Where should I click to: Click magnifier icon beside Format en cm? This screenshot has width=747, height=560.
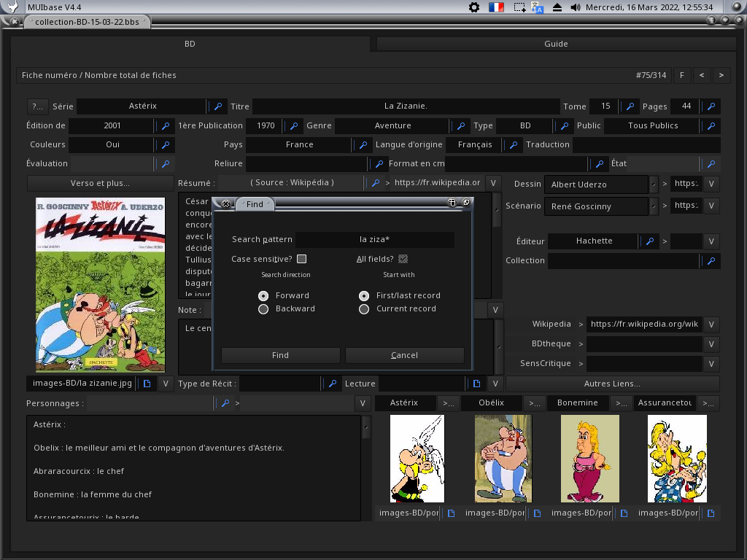pyautogui.click(x=600, y=164)
